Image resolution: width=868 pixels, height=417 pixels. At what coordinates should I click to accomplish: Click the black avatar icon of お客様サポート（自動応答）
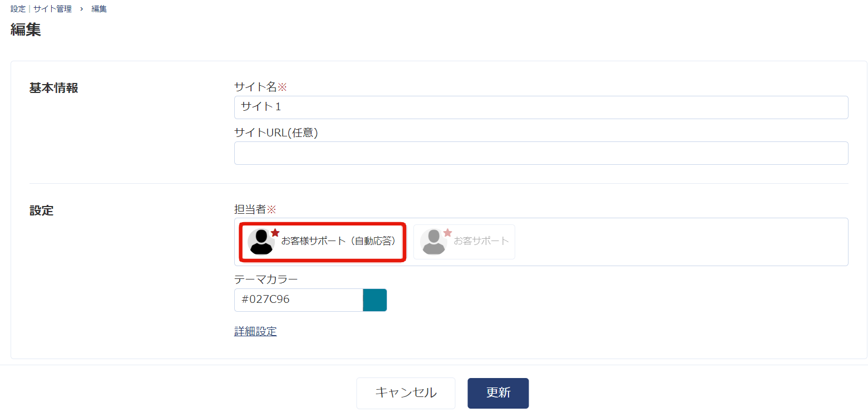(261, 242)
